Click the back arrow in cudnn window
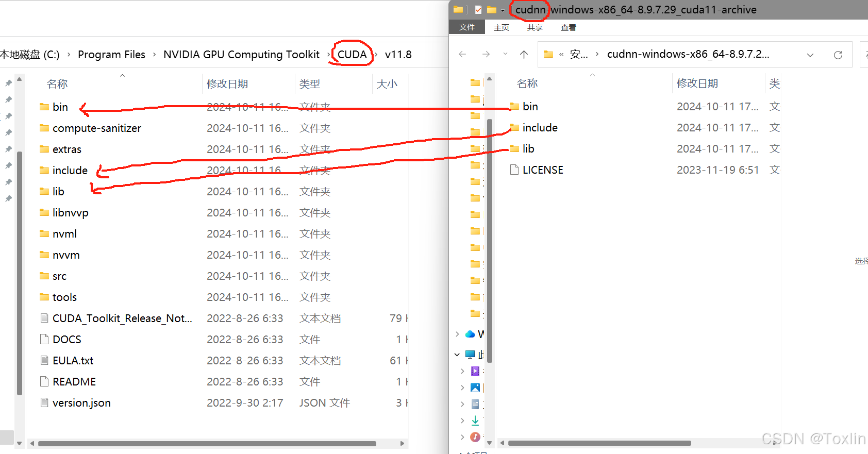This screenshot has width=868, height=454. coord(462,54)
